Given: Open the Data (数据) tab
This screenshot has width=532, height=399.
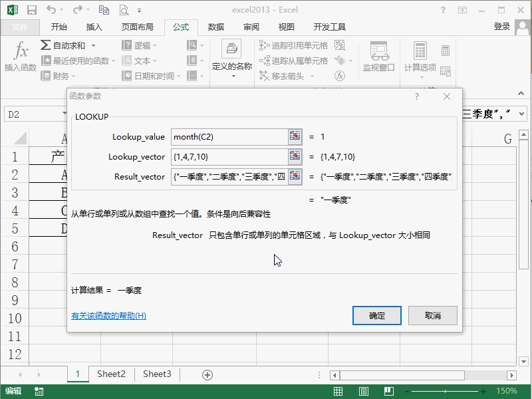Looking at the screenshot, I should coord(215,27).
